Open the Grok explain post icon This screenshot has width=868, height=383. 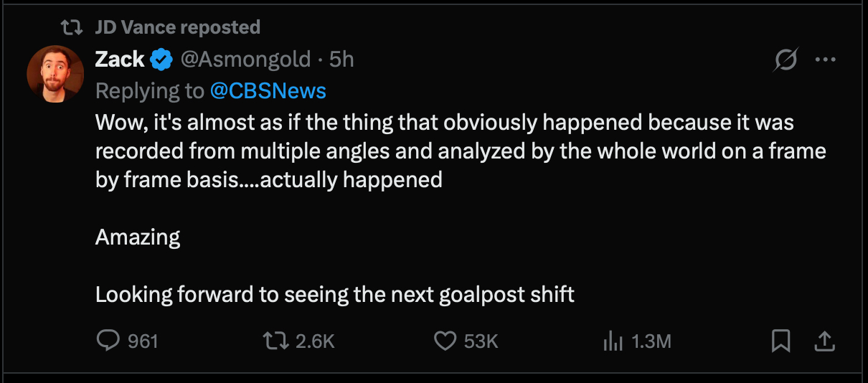pos(785,60)
